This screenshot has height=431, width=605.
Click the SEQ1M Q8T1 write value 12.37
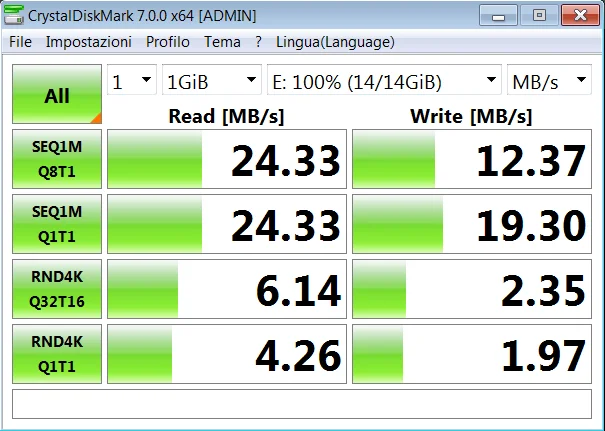[472, 159]
